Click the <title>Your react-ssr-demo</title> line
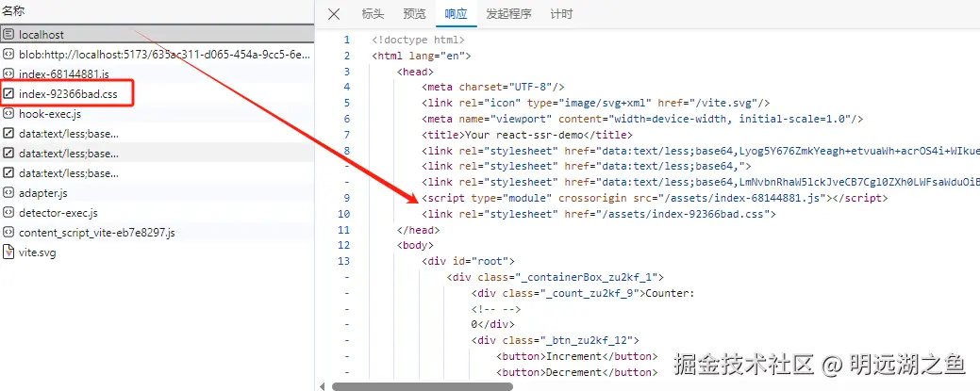Screen dimensions: 980x391 [x=527, y=135]
